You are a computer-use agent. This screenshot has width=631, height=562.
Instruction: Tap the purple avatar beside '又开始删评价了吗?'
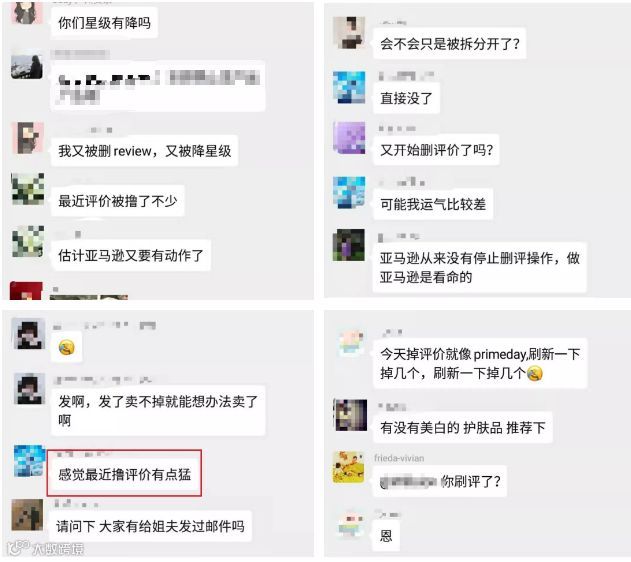[349, 138]
